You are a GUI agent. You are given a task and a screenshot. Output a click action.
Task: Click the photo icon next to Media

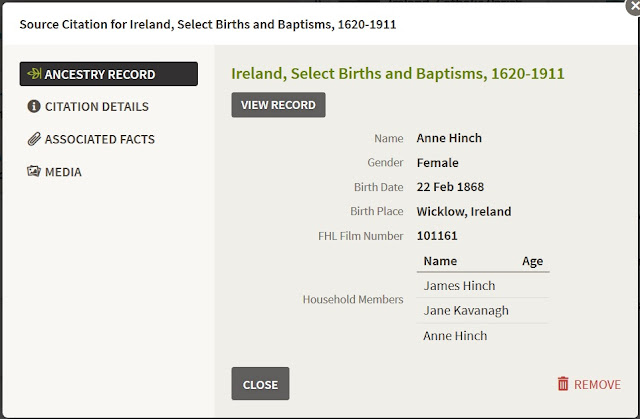(x=34, y=172)
